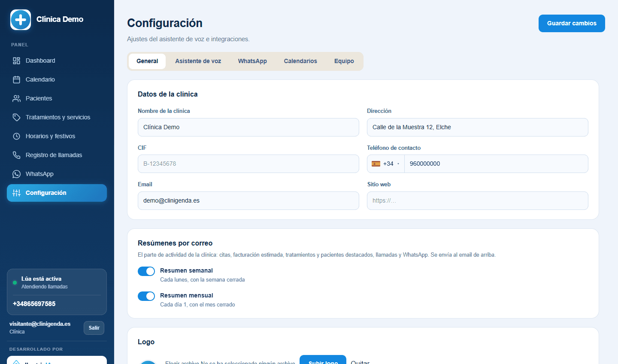The width and height of the screenshot is (618, 364).
Task: Click the tag icon for Tratamientos y servicios
Action: pos(16,117)
